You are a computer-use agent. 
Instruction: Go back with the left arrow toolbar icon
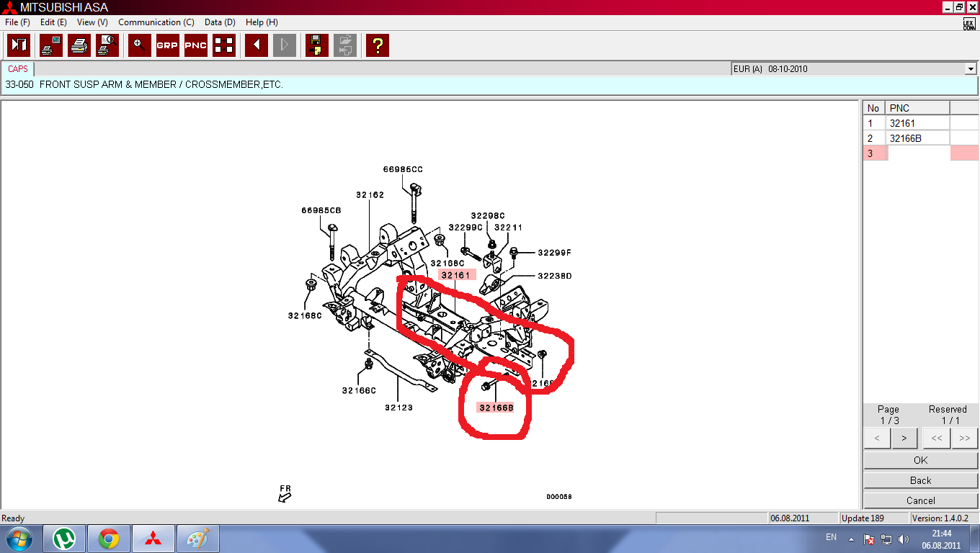tap(257, 45)
